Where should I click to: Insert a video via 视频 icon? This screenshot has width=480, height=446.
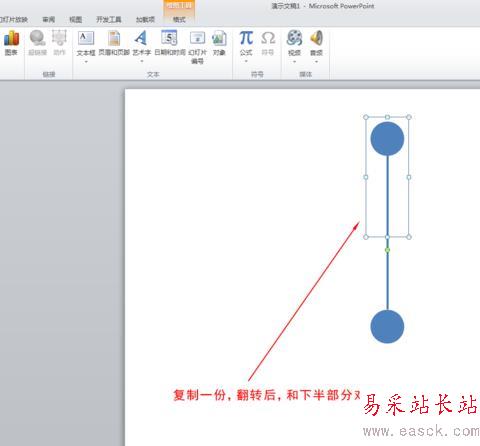tap(294, 38)
